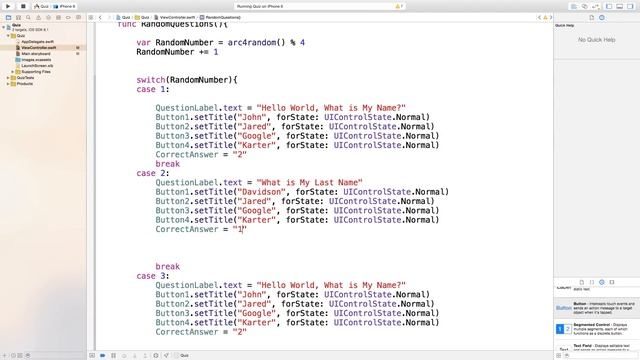This screenshot has width=640, height=360.
Task: Click code line 'CorrectAnswer = "1"'
Action: [x=201, y=229]
